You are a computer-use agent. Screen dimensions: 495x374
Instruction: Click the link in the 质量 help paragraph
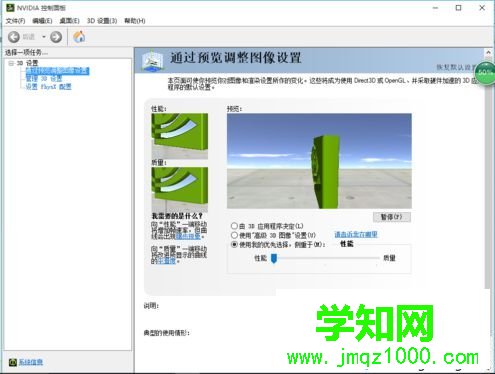(166, 261)
